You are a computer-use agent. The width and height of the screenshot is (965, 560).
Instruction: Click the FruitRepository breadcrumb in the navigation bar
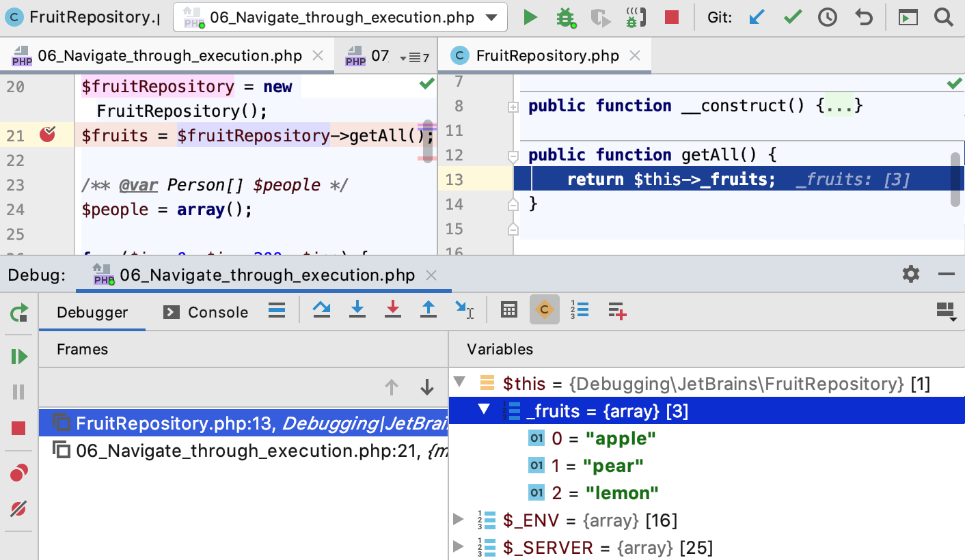tap(83, 18)
